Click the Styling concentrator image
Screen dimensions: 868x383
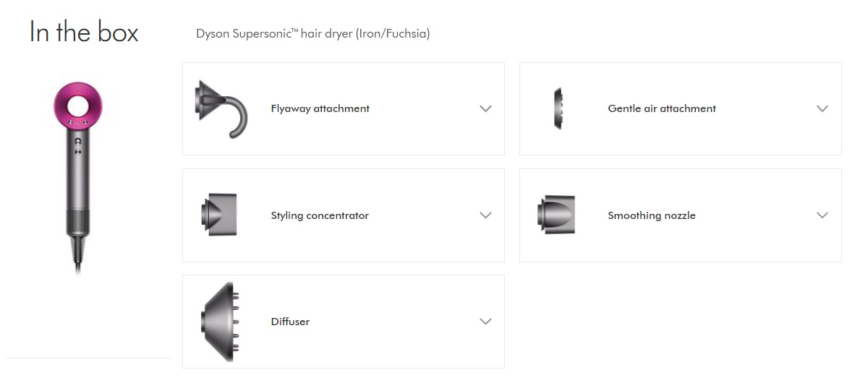pyautogui.click(x=219, y=215)
